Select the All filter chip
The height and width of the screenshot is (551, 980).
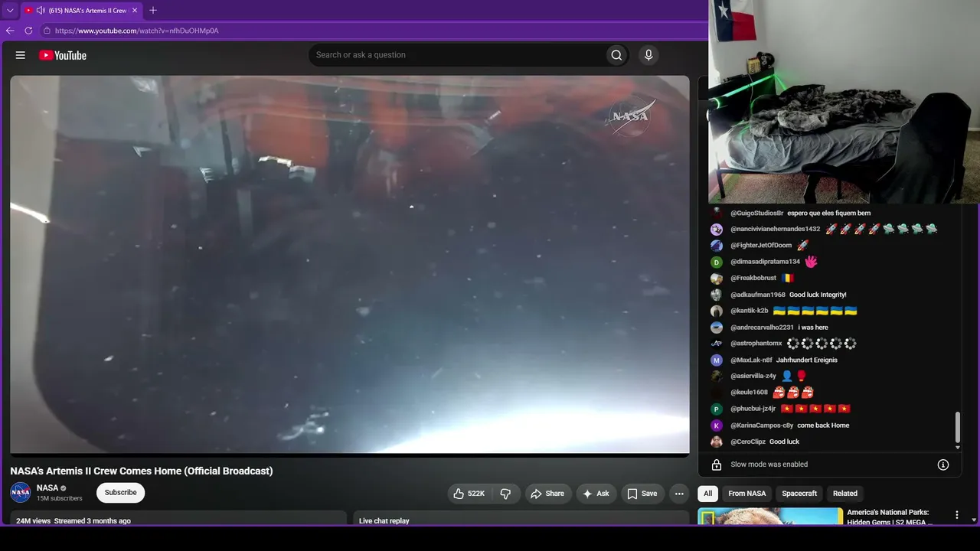click(707, 494)
